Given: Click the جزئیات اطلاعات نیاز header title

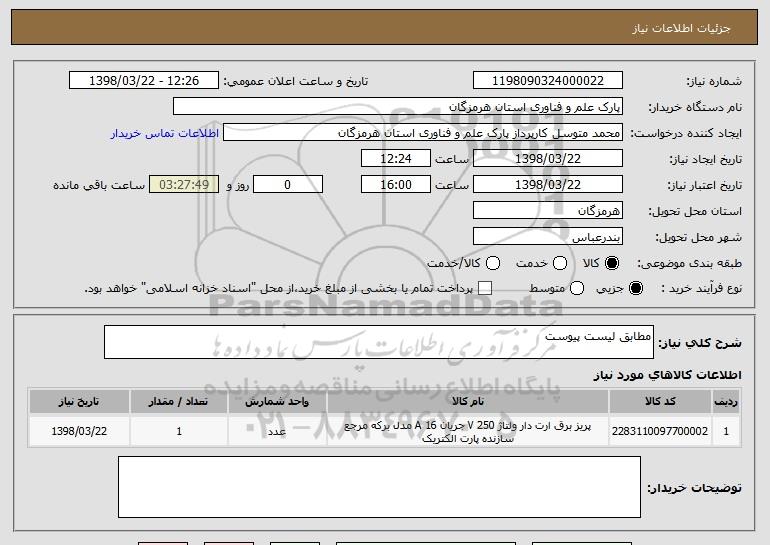Looking at the screenshot, I should [681, 28].
